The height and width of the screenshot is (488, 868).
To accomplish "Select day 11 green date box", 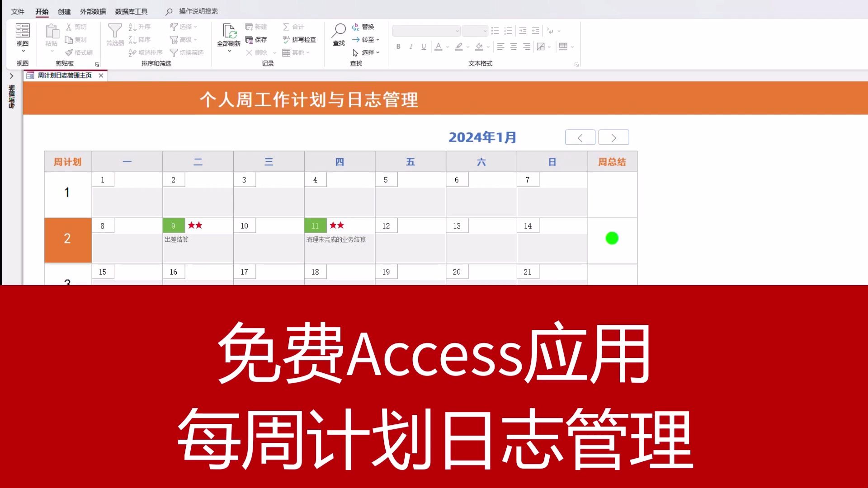I will [x=316, y=225].
